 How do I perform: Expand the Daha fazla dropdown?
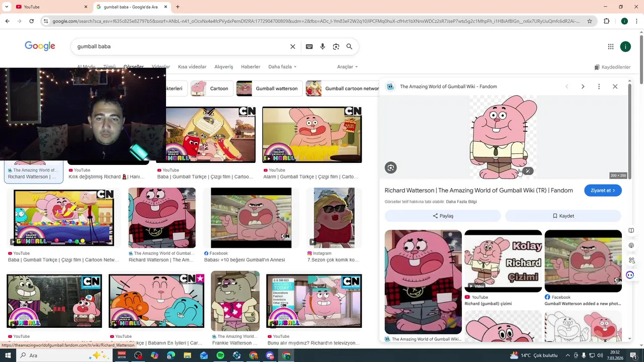pos(282,67)
